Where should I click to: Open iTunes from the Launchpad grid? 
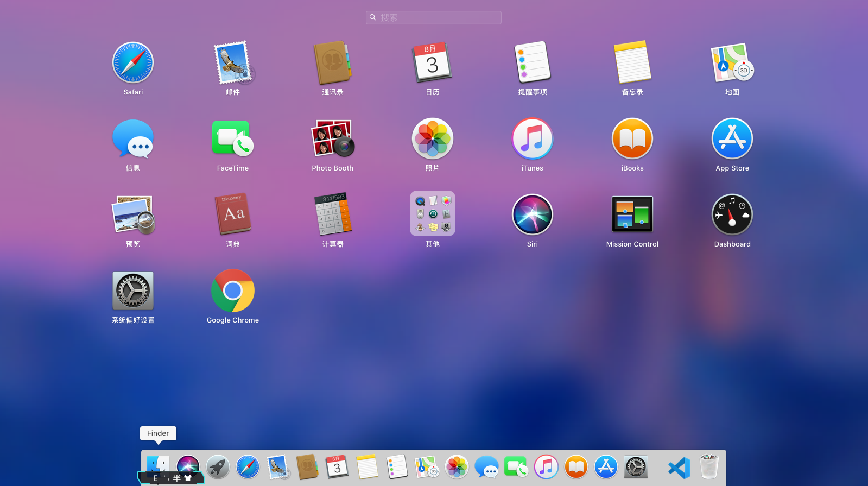click(x=533, y=138)
